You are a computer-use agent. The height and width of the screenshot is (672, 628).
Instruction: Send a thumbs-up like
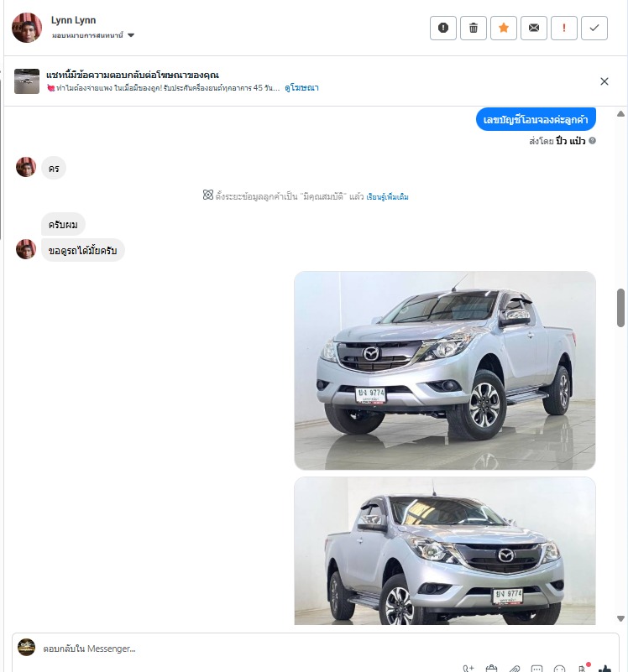(x=604, y=668)
